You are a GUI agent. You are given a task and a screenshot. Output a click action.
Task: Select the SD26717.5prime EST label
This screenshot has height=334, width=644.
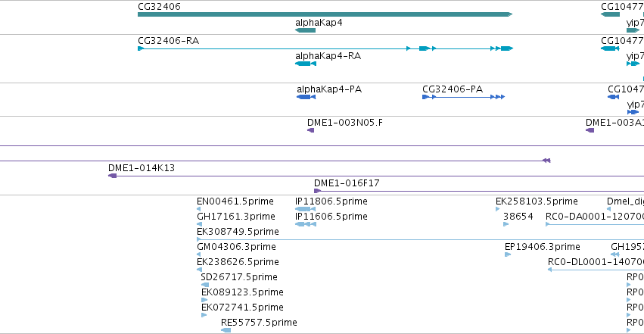click(239, 277)
